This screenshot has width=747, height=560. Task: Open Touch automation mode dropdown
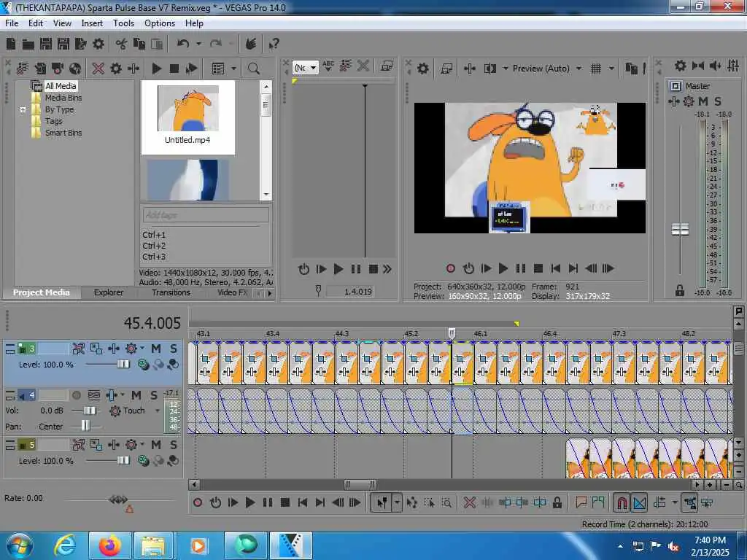158,411
